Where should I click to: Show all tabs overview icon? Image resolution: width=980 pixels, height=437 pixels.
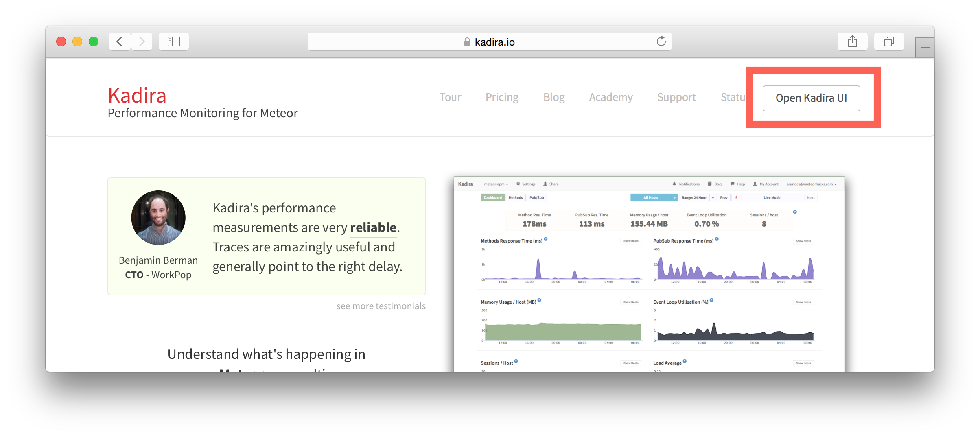(889, 42)
